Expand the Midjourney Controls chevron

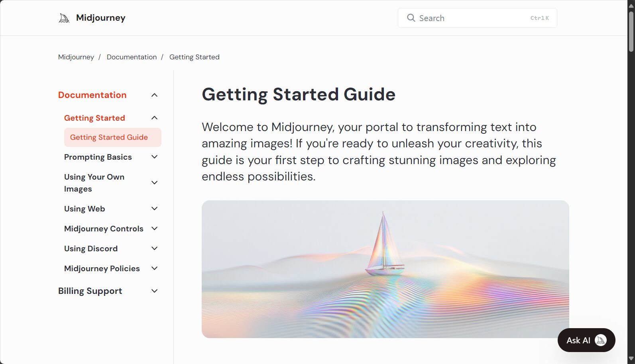pyautogui.click(x=155, y=229)
